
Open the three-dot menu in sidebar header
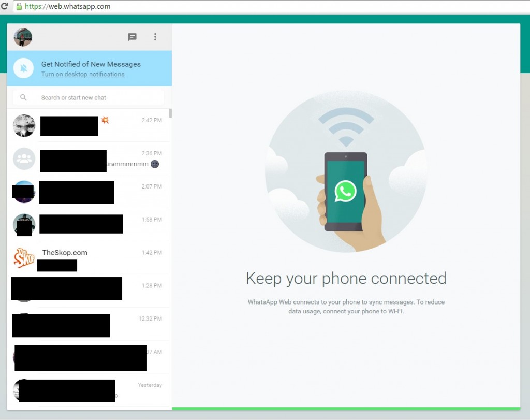(155, 37)
